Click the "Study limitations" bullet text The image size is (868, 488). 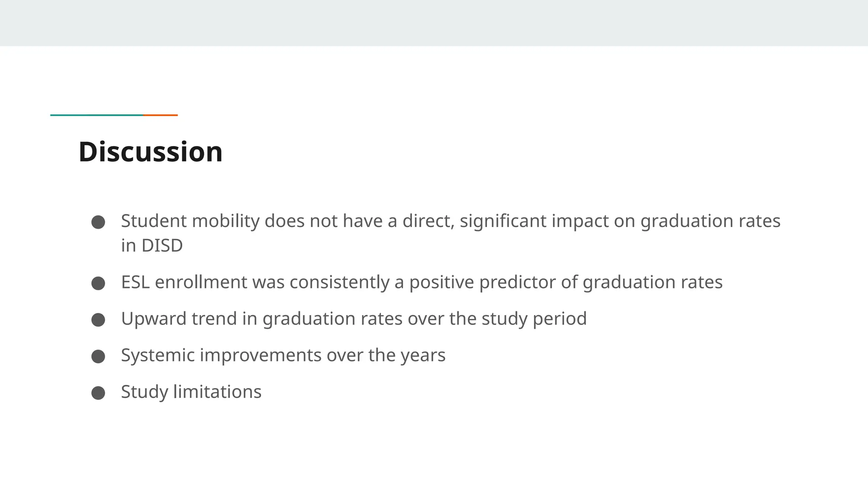coord(191,391)
